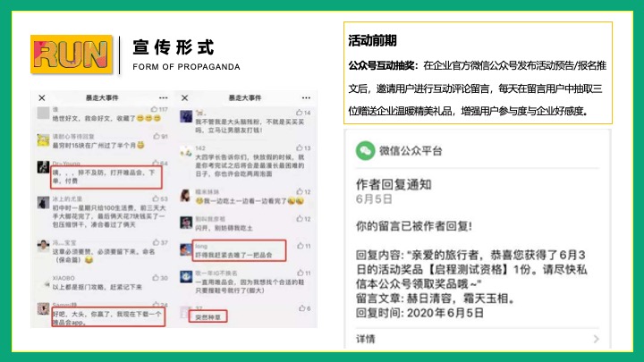
Task: Click the right 暴走大事件 header title
Action: [x=245, y=97]
